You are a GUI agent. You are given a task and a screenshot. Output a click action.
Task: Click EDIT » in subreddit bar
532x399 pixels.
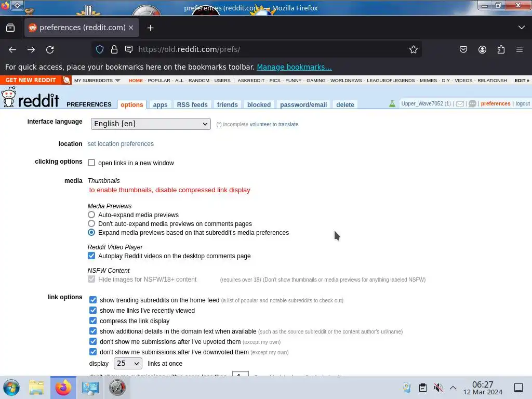522,81
